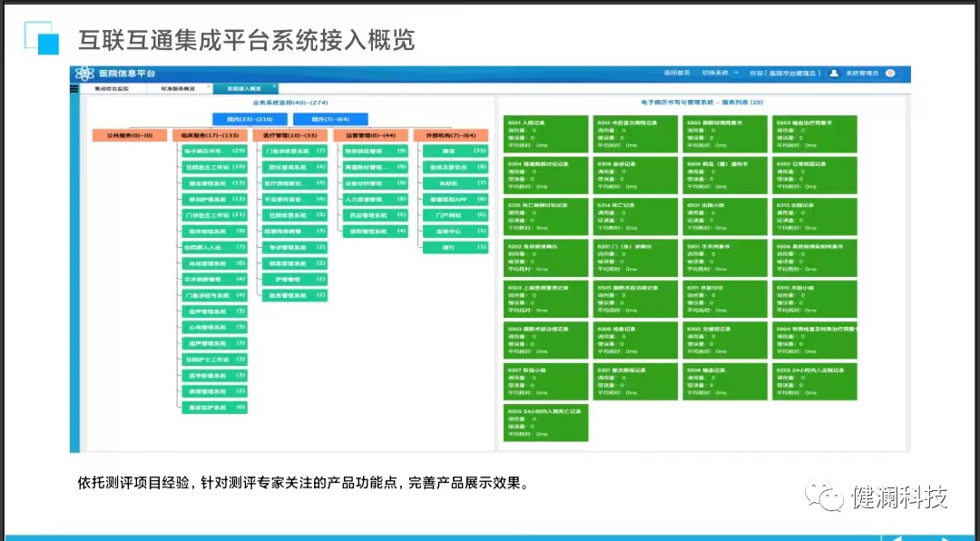Click the 运营管理(6)-(44) category
Screen dimensions: 980x541
pyautogui.click(x=370, y=135)
